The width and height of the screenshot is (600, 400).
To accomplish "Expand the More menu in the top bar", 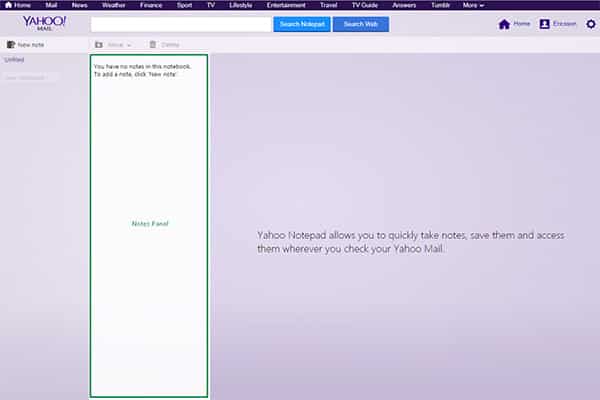I will click(473, 5).
